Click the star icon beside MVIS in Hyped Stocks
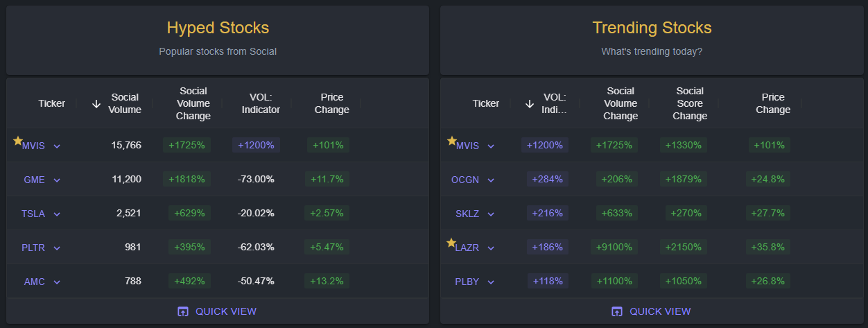This screenshot has width=868, height=328. pyautogui.click(x=18, y=141)
